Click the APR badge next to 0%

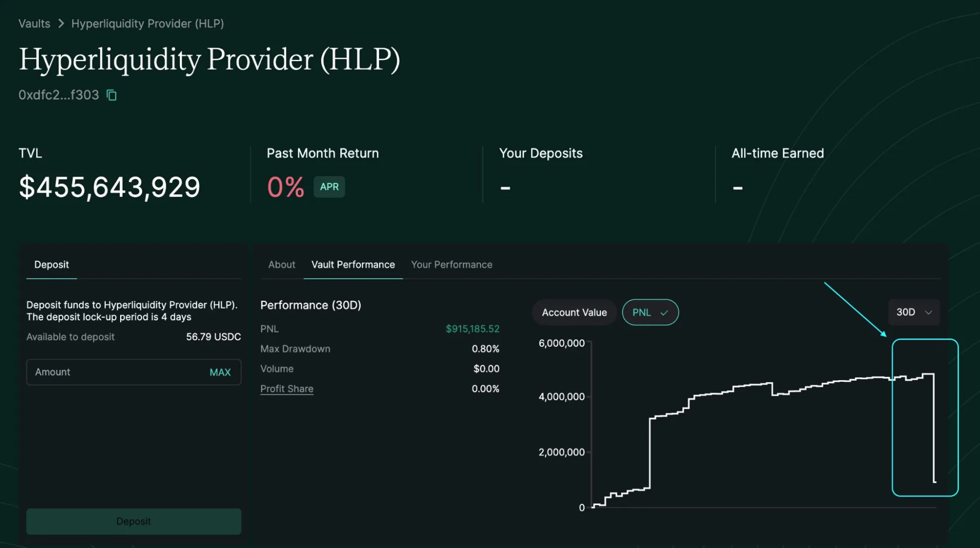pyautogui.click(x=329, y=187)
